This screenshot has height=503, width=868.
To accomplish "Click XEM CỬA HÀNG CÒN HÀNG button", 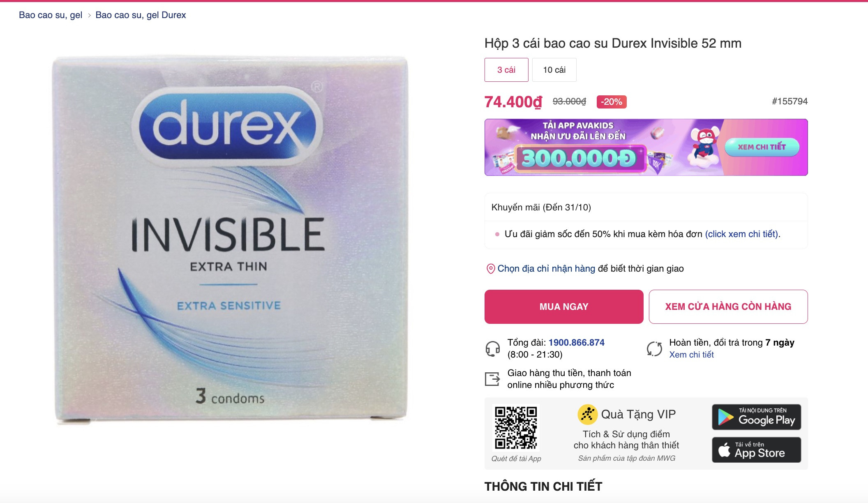I will click(728, 307).
